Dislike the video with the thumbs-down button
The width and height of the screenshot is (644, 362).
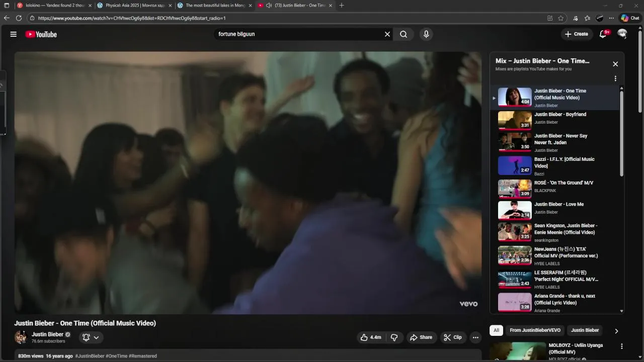click(394, 337)
